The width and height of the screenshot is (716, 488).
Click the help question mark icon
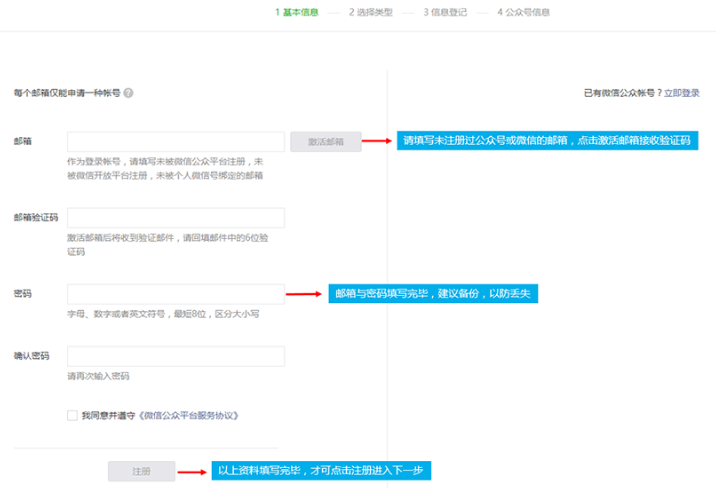(x=128, y=93)
